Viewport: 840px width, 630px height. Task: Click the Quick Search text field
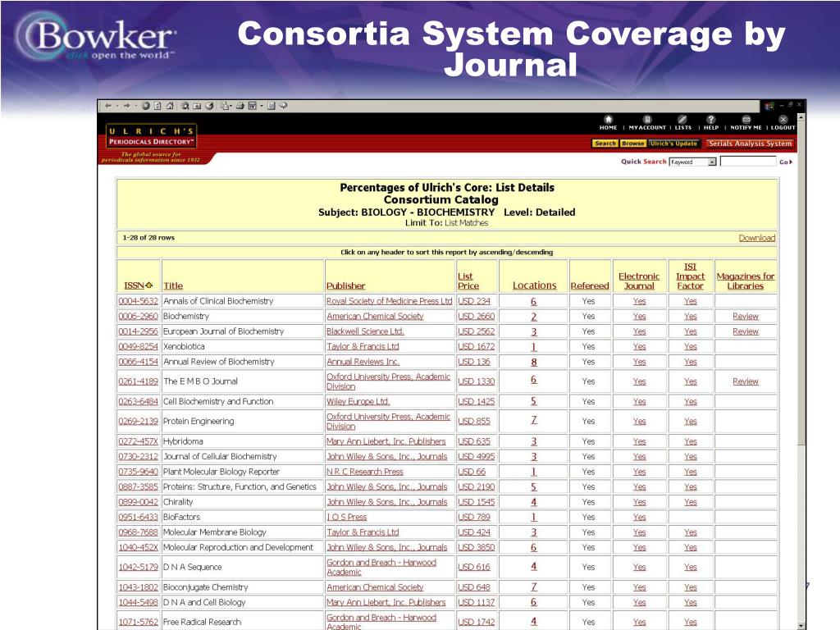pyautogui.click(x=748, y=162)
